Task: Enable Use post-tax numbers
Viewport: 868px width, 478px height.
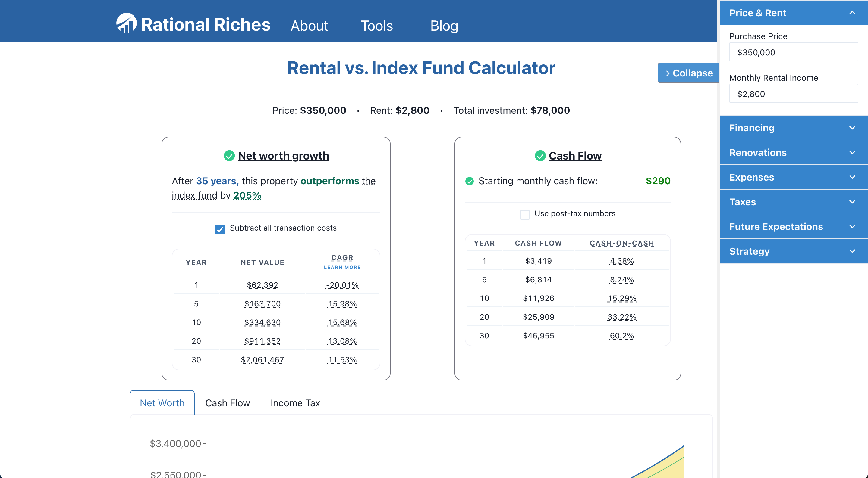Action: tap(525, 214)
